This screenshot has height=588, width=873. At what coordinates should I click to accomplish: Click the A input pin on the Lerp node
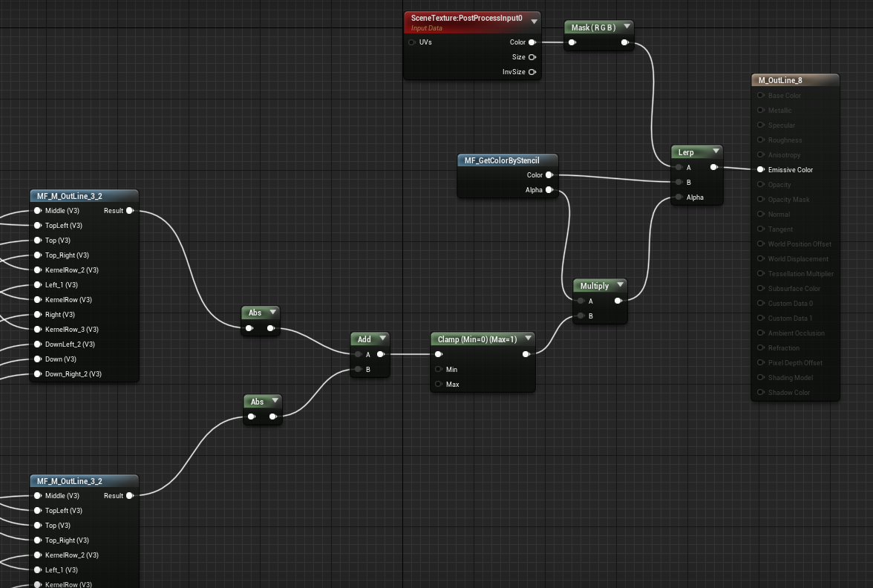678,167
